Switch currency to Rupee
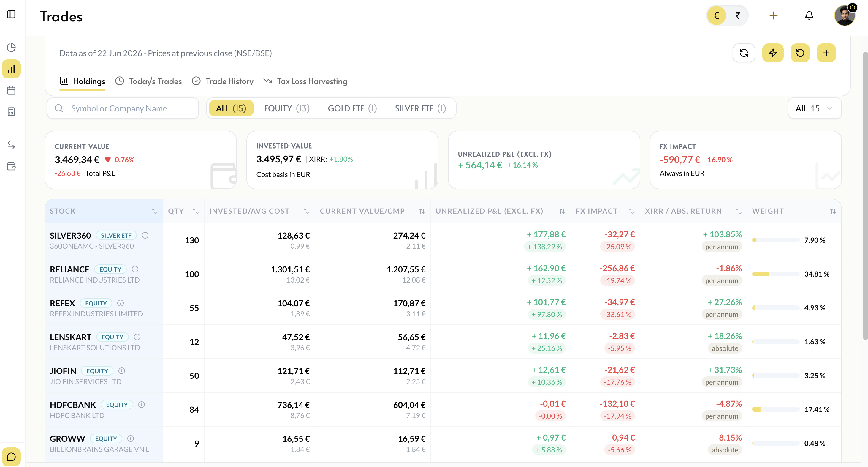 tap(738, 15)
